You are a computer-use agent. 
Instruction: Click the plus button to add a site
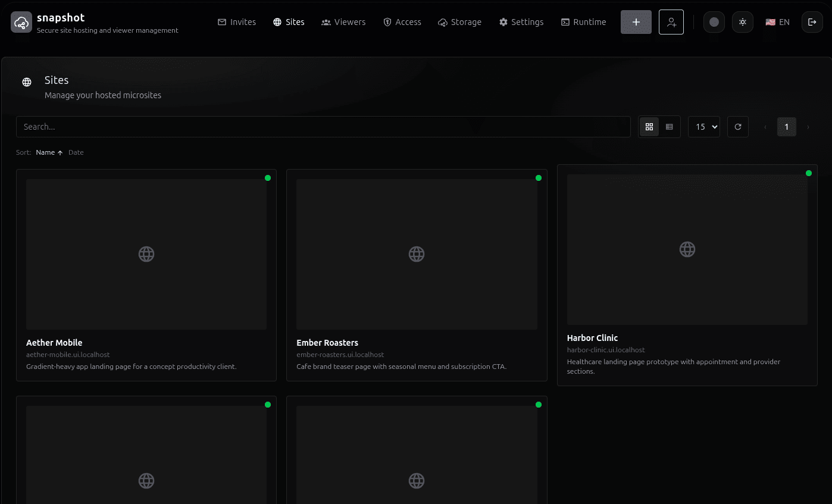(x=636, y=22)
